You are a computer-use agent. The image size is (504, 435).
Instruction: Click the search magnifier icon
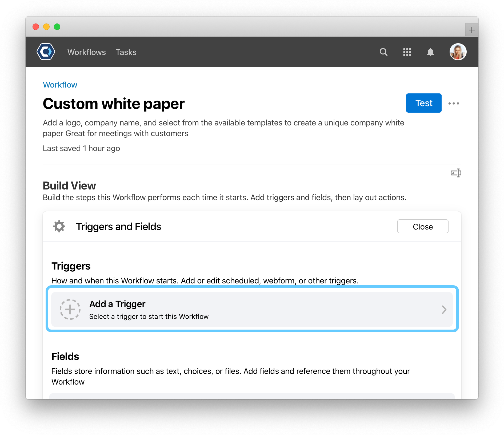[x=383, y=52]
